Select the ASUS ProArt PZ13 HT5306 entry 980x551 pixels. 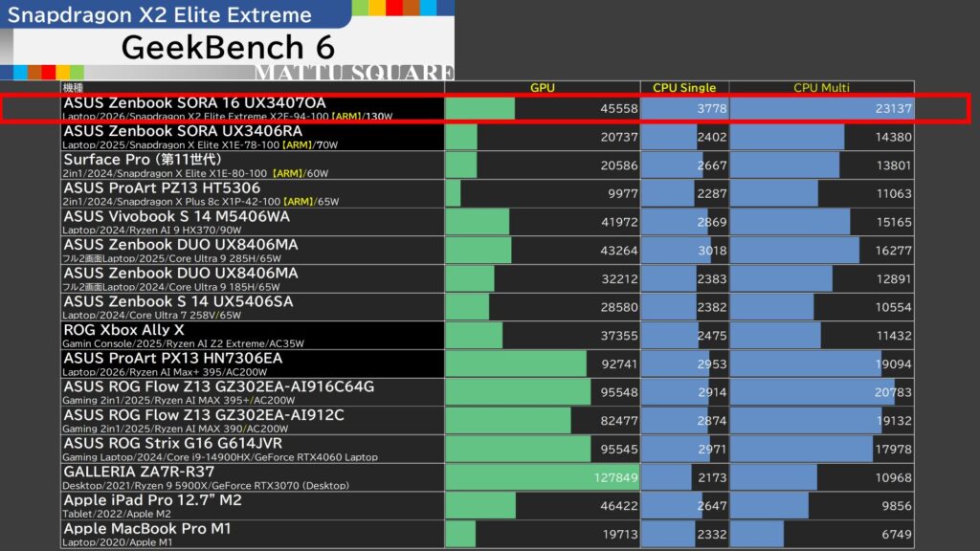coord(162,187)
